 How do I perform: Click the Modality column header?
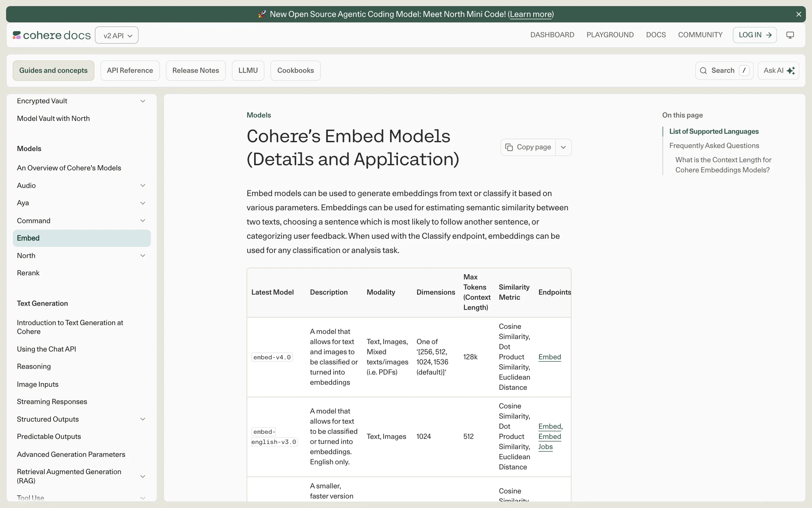(x=381, y=292)
